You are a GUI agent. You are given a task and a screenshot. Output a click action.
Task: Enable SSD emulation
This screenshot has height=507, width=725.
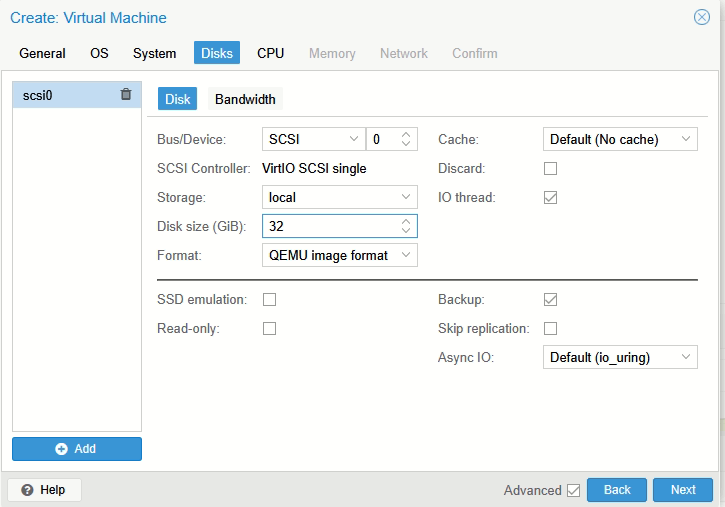269,299
